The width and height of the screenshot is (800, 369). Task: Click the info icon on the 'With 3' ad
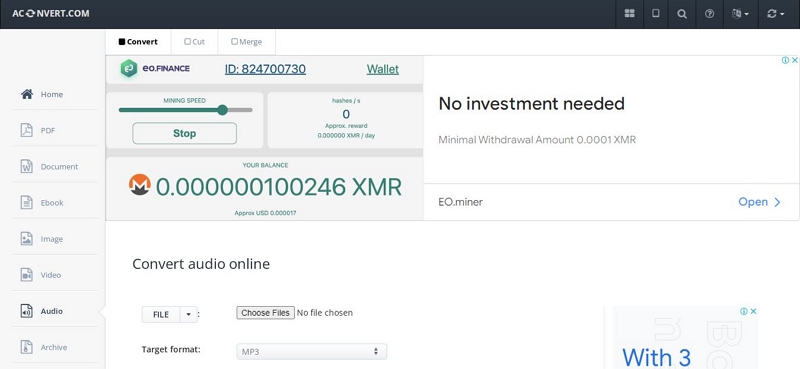(744, 311)
